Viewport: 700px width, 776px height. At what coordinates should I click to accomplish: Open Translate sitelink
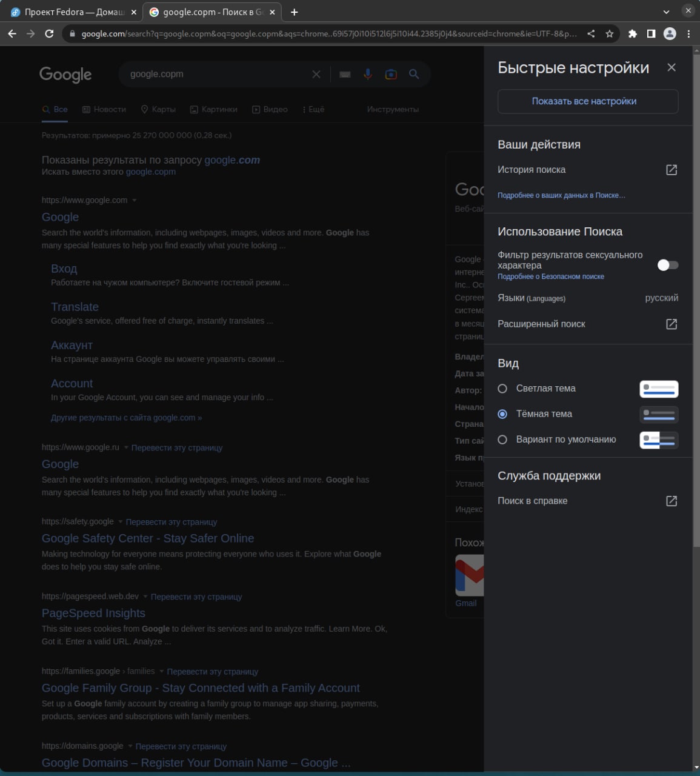[x=75, y=307]
